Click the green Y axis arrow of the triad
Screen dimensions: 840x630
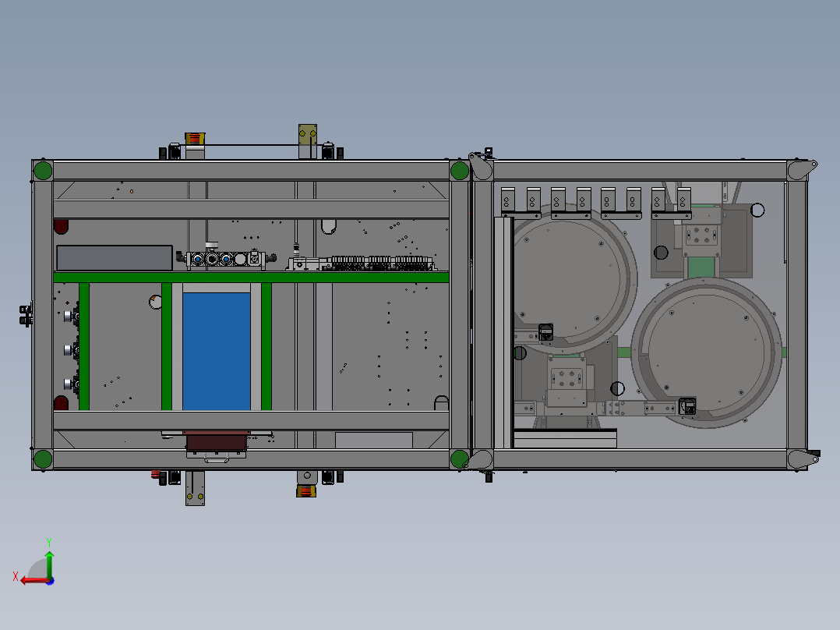click(x=49, y=564)
